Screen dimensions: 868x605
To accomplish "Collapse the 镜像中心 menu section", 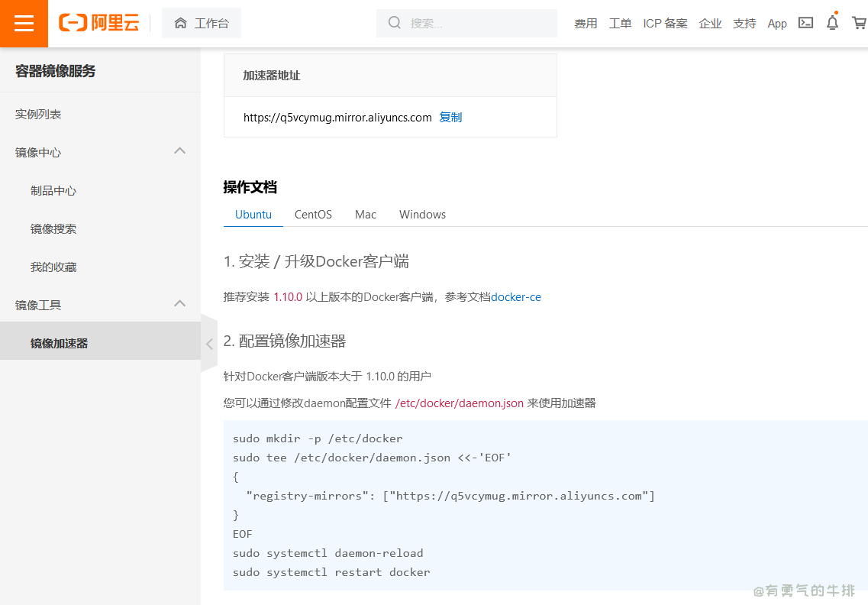I will (x=180, y=151).
